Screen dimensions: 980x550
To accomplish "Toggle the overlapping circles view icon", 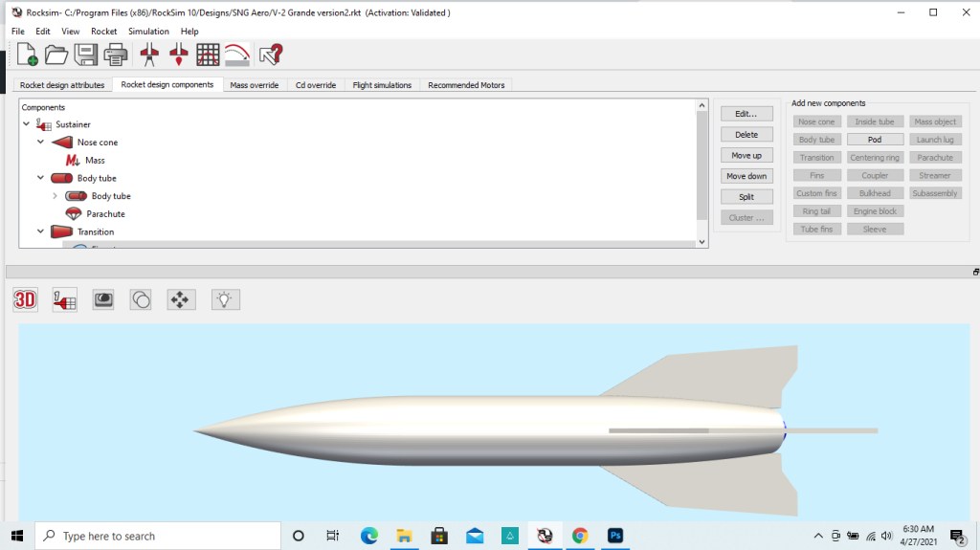I will 141,299.
